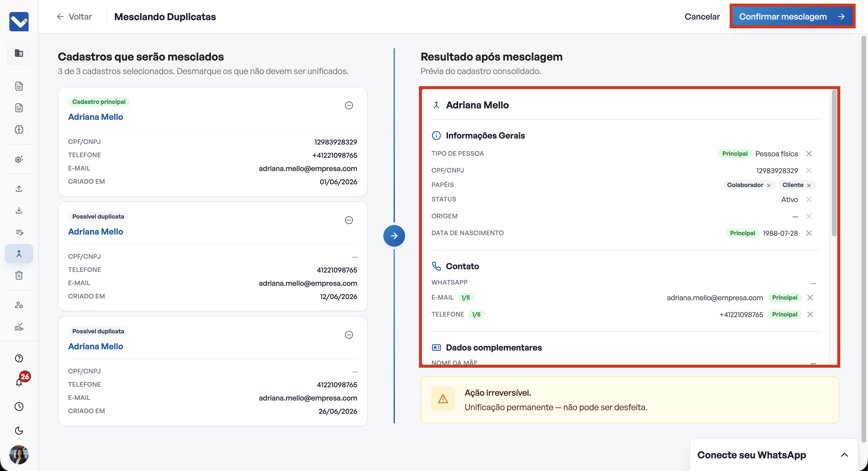Open the building icon in the sidebar
Screen dimensions: 868x471
point(19,53)
